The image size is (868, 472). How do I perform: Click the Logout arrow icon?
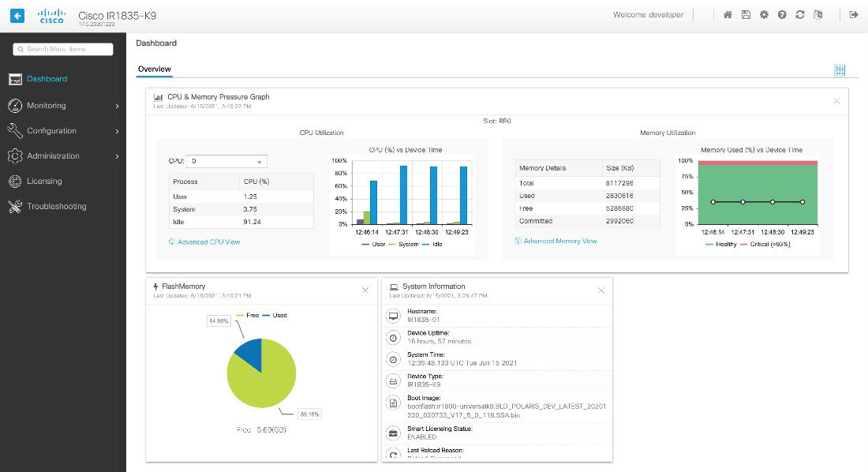pyautogui.click(x=854, y=15)
